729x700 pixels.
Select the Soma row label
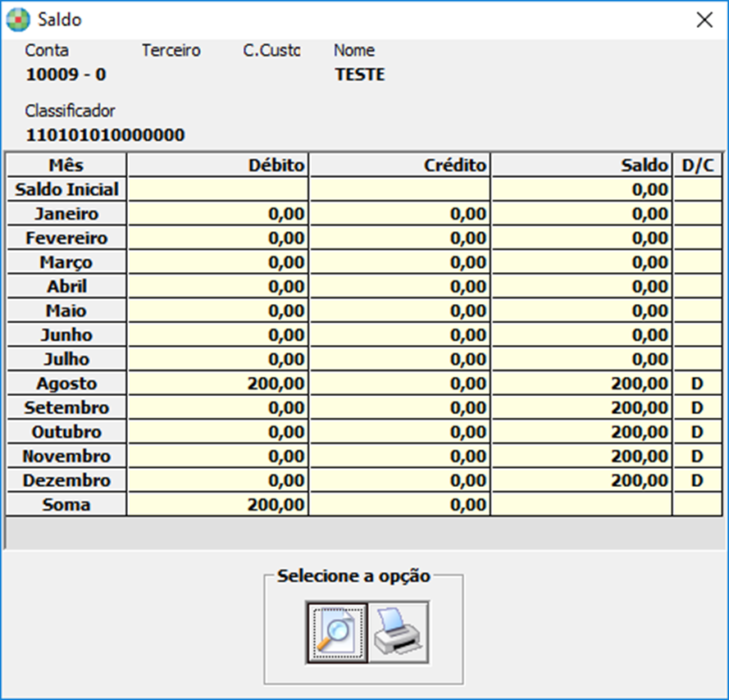pos(66,504)
